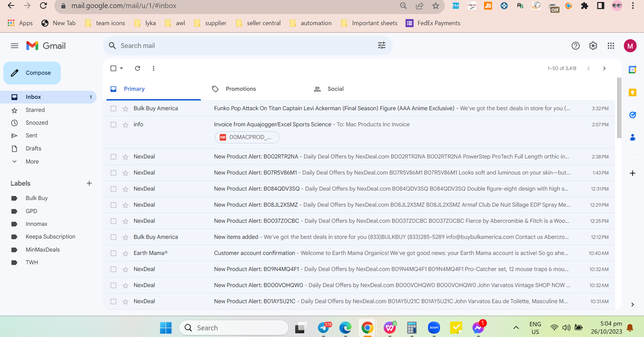Open Calculator from the taskbar

(x=412, y=328)
